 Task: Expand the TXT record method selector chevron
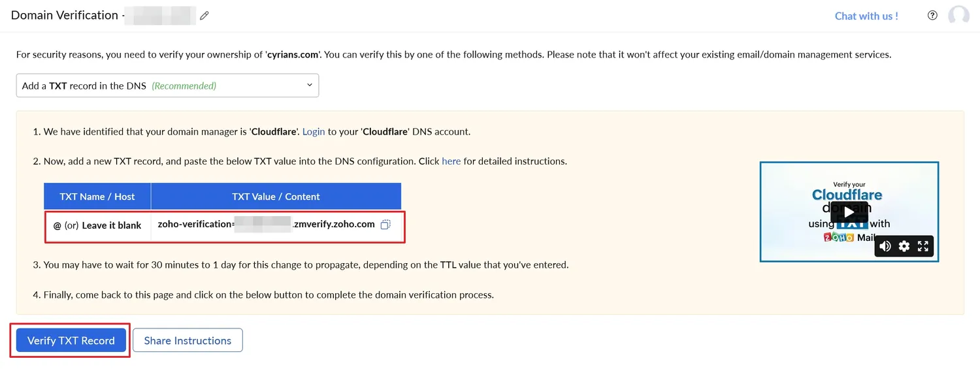[x=309, y=85]
